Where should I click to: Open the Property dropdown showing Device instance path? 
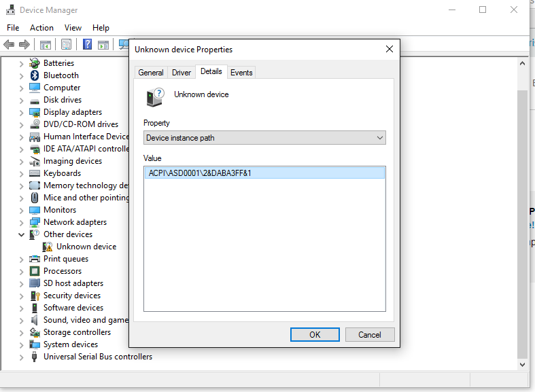click(x=264, y=138)
